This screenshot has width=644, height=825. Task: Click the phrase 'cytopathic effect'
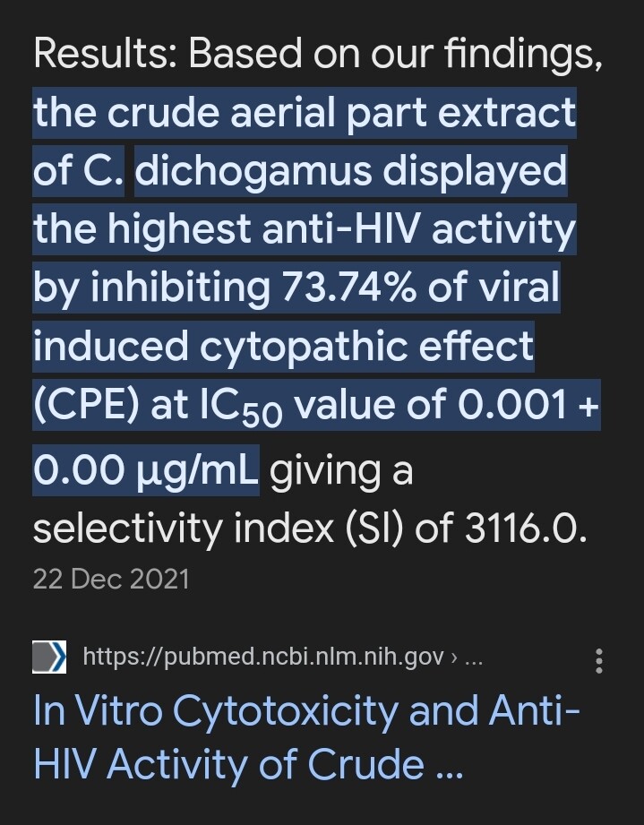click(366, 346)
